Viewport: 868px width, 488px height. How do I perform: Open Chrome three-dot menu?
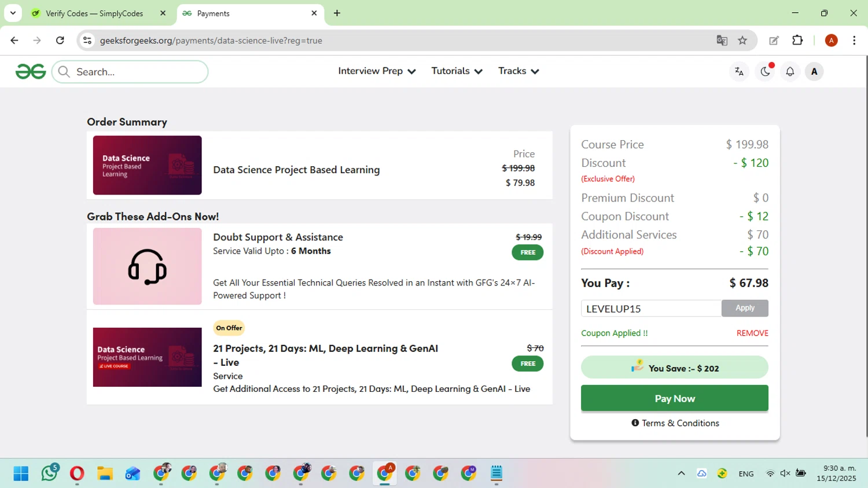click(854, 41)
